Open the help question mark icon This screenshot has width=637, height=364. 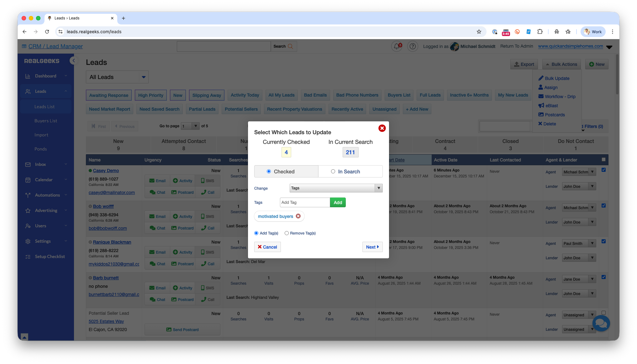[413, 46]
